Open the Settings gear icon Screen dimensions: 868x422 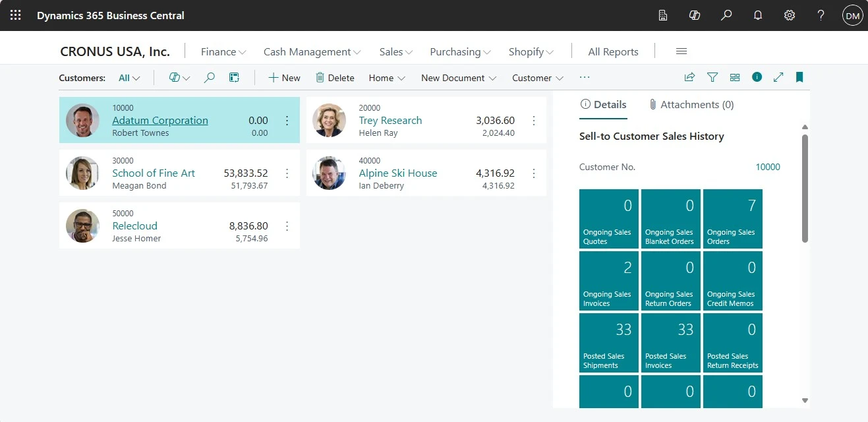(790, 15)
